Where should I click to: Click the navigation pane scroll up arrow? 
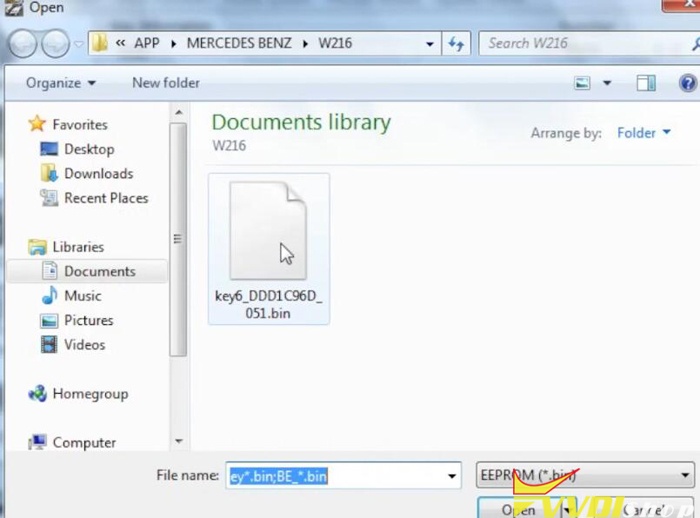tap(179, 112)
